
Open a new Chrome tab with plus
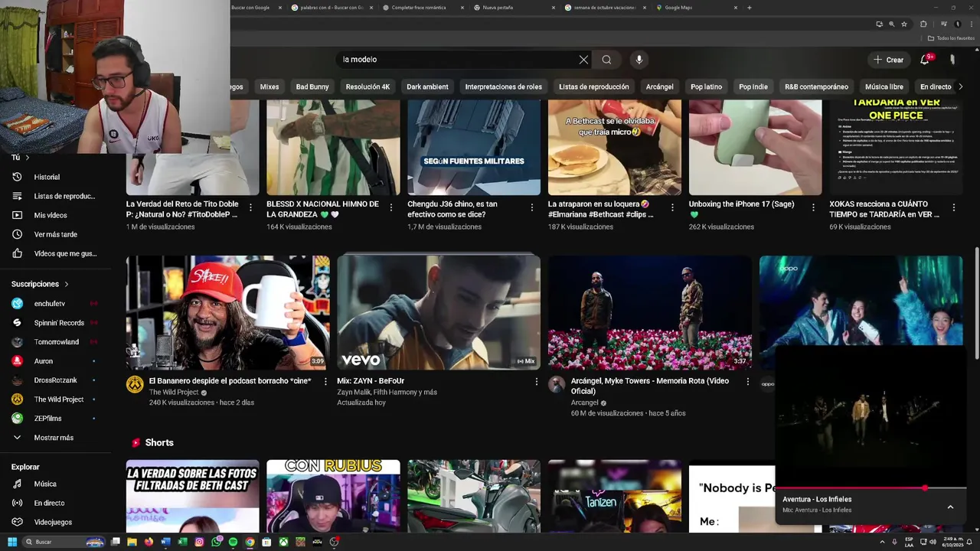click(x=749, y=8)
